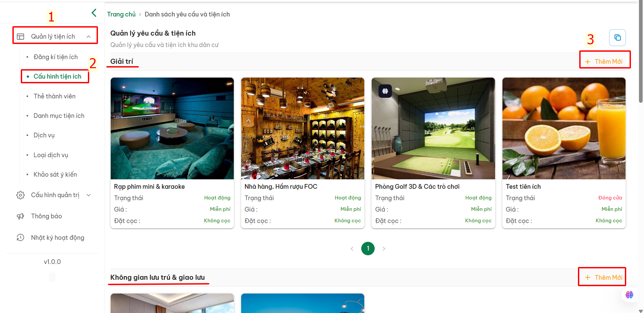Image resolution: width=644 pixels, height=313 pixels.
Task: Collapse the sidebar with the left arrow
Action: coord(94,13)
